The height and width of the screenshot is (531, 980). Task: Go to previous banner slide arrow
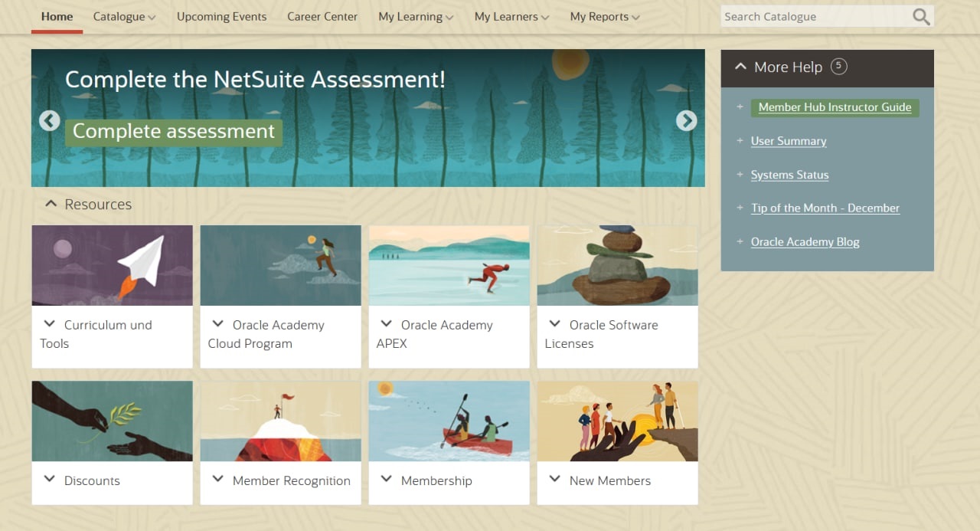pos(50,120)
